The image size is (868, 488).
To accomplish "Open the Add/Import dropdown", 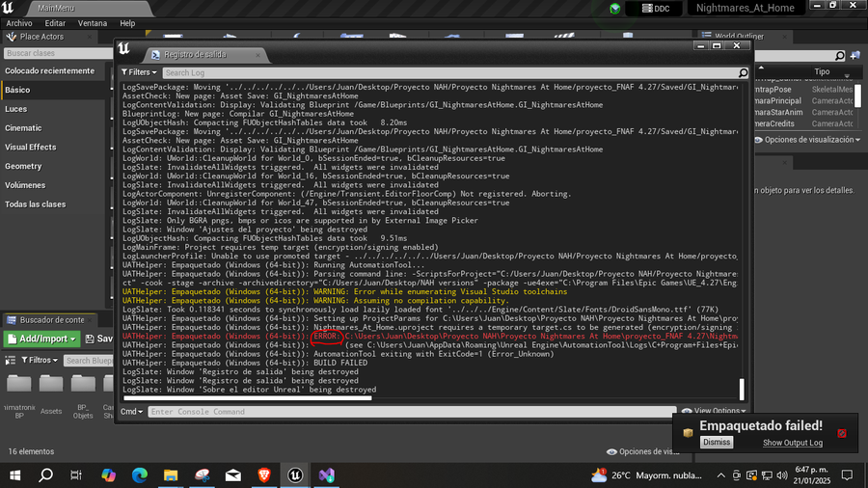I will click(42, 339).
